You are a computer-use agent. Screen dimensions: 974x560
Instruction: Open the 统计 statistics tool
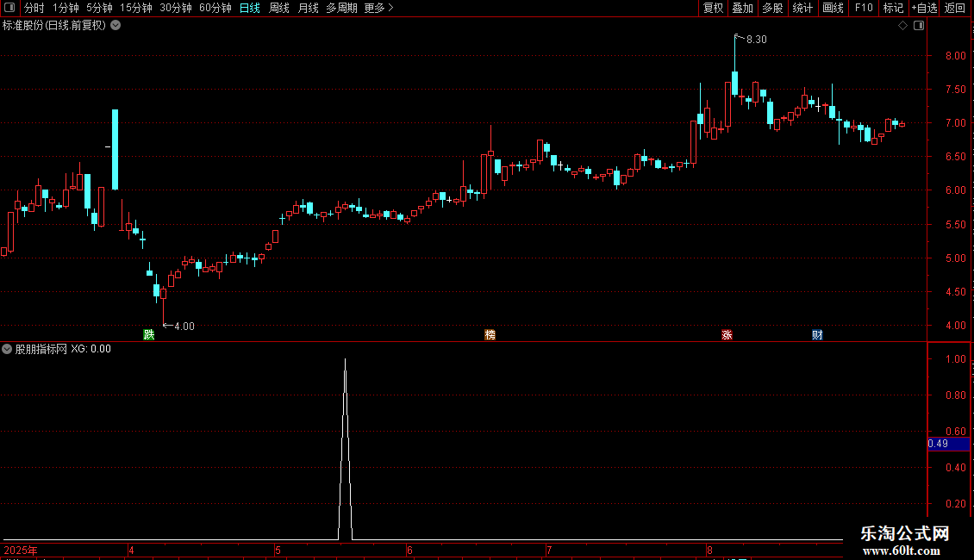pyautogui.click(x=802, y=8)
